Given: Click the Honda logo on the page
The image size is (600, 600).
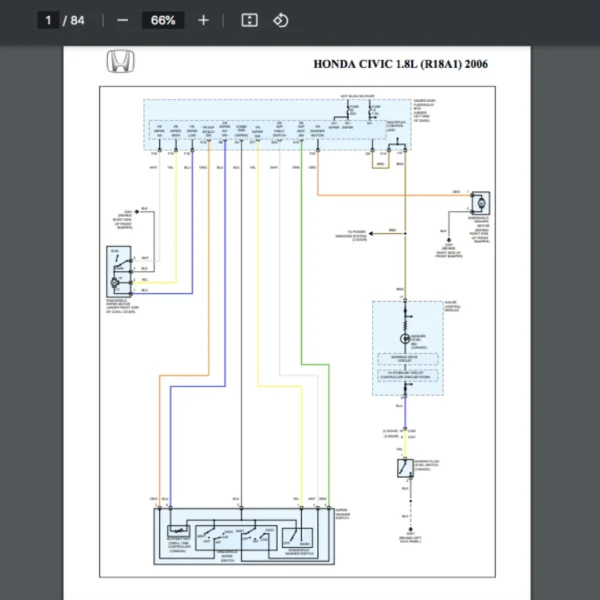Looking at the screenshot, I should coord(121,61).
